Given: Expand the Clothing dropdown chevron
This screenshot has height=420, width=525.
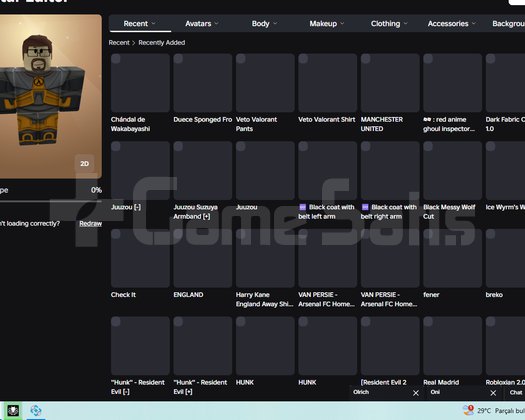Looking at the screenshot, I should 405,23.
